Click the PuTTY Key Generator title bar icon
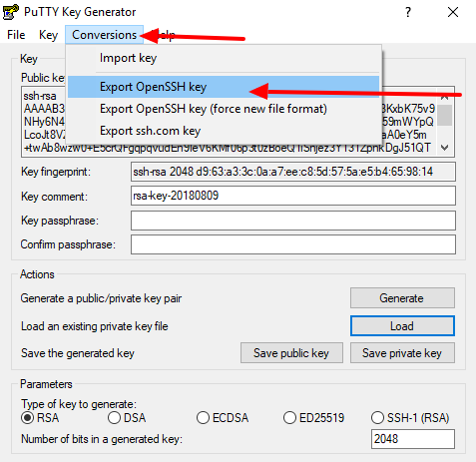Viewport: 476px width, 462px height. pyautogui.click(x=11, y=12)
